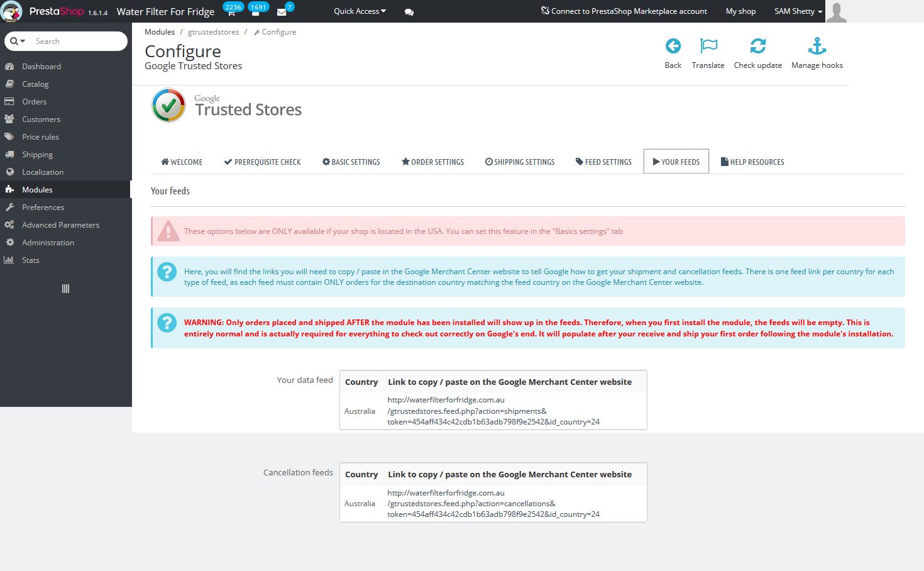The width and height of the screenshot is (924, 571).
Task: Open Advanced Parameters in the sidebar
Action: (x=60, y=225)
